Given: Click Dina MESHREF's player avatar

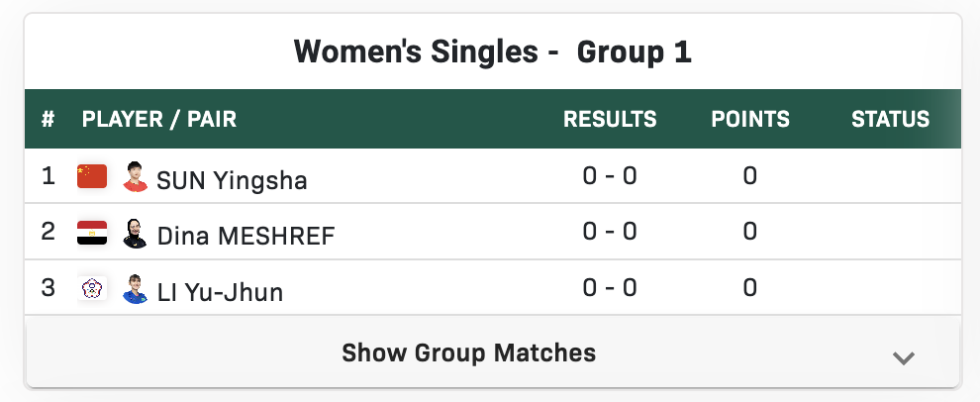Looking at the screenshot, I should (135, 234).
